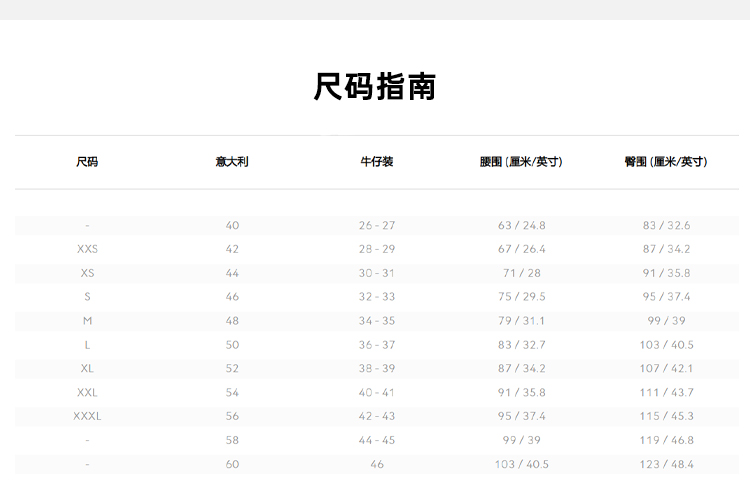Select the 尺码 column header
Viewport: 750px width, 485px height.
(x=87, y=162)
